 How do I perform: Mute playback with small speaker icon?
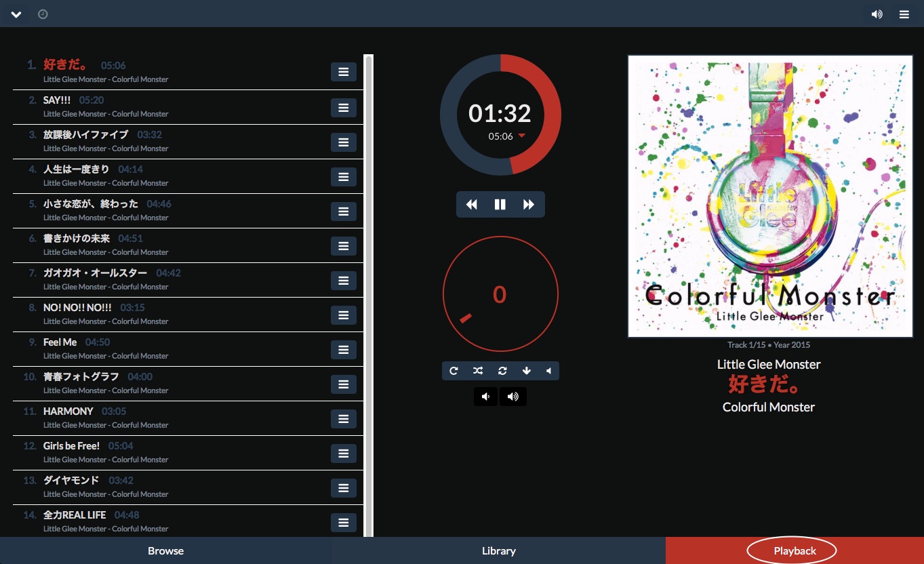coord(550,371)
